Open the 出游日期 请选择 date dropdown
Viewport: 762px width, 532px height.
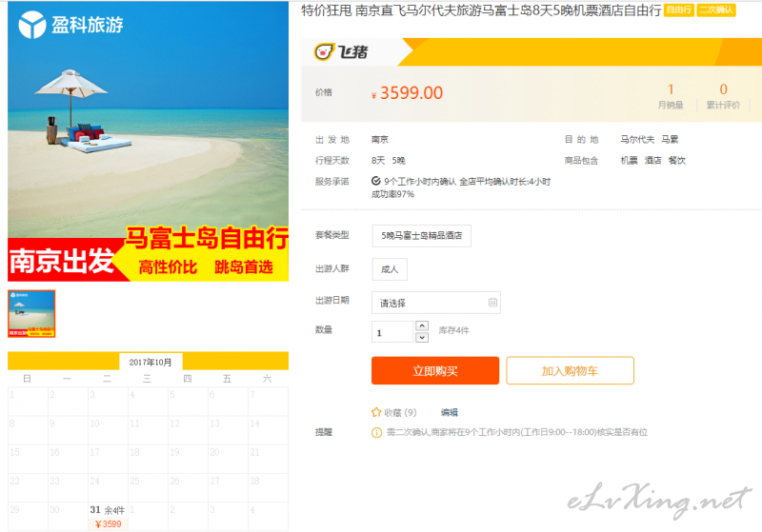pyautogui.click(x=435, y=303)
